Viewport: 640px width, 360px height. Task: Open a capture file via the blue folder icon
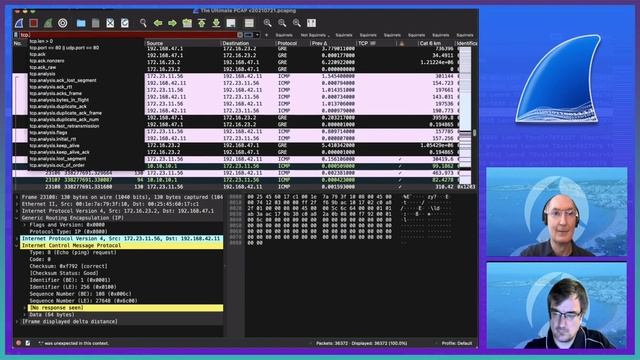coord(81,23)
